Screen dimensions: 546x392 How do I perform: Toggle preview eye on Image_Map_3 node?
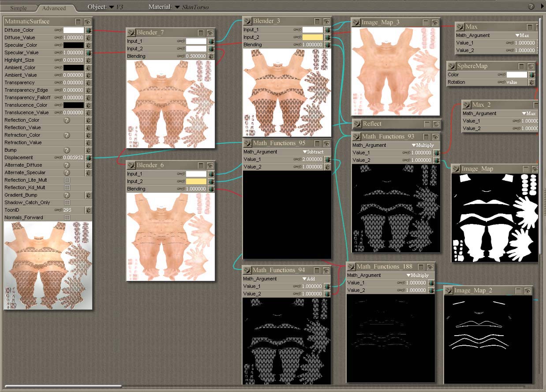[435, 22]
